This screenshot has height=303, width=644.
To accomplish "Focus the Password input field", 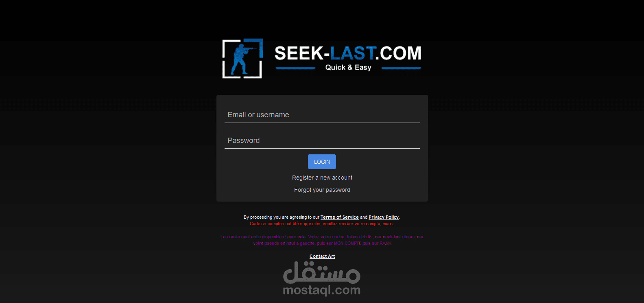I will pyautogui.click(x=322, y=141).
